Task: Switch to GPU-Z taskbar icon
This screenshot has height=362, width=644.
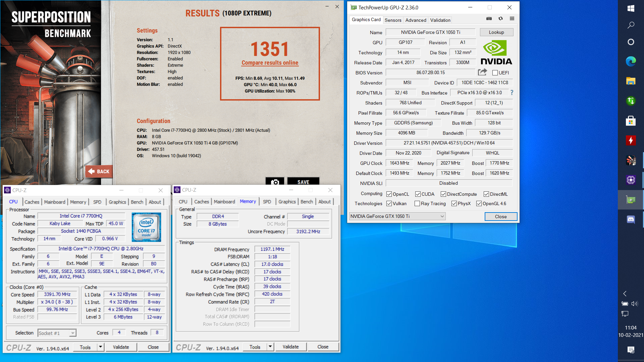Action: (631, 200)
